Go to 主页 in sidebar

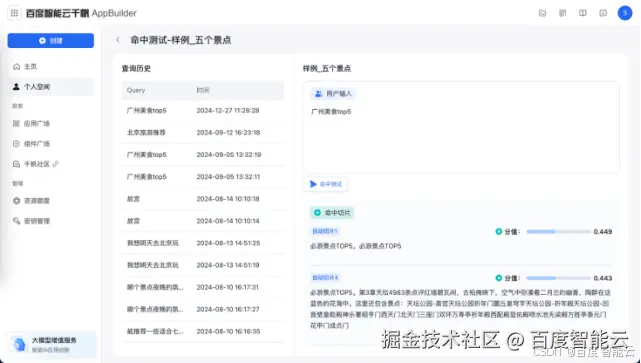click(51, 66)
